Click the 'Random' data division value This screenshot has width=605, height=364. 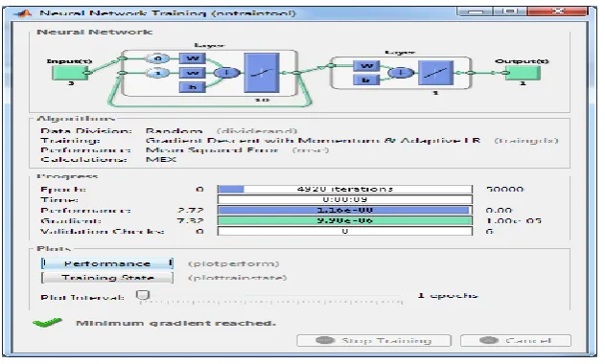174,131
